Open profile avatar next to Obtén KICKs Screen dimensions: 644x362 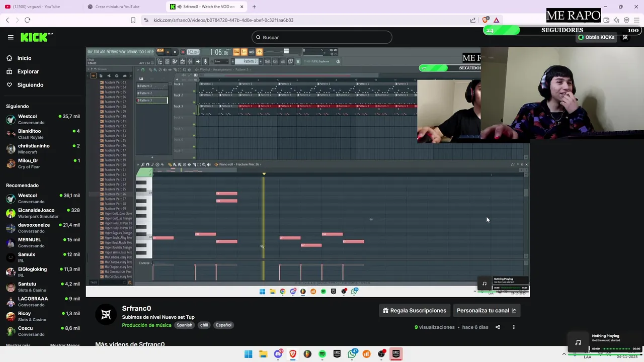pyautogui.click(x=625, y=37)
